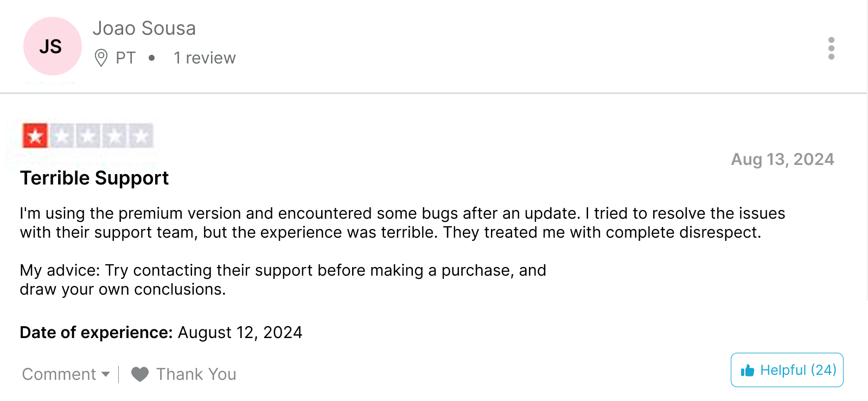Click the PT country label
This screenshot has width=868, height=401.
[x=126, y=58]
